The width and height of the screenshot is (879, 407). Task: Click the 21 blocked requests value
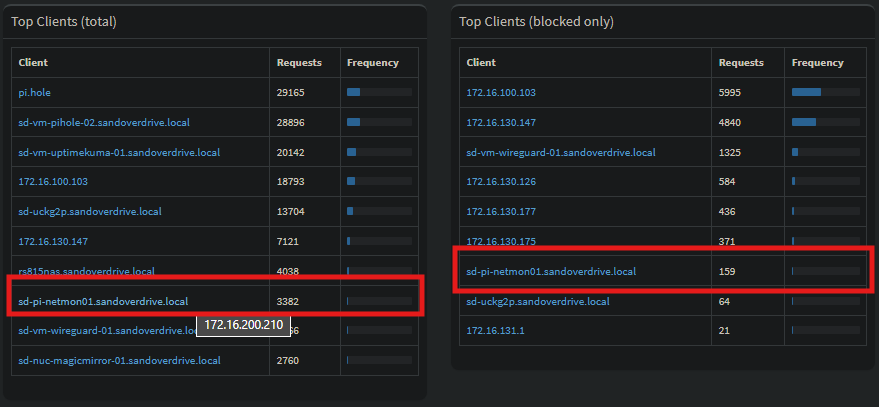[724, 331]
